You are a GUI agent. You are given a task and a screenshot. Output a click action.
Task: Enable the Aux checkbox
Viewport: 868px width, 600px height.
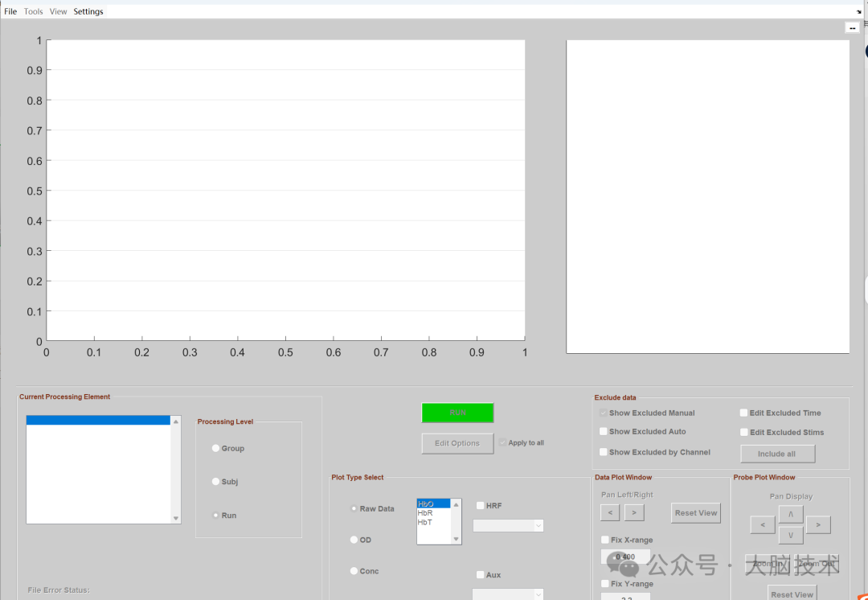(x=481, y=574)
